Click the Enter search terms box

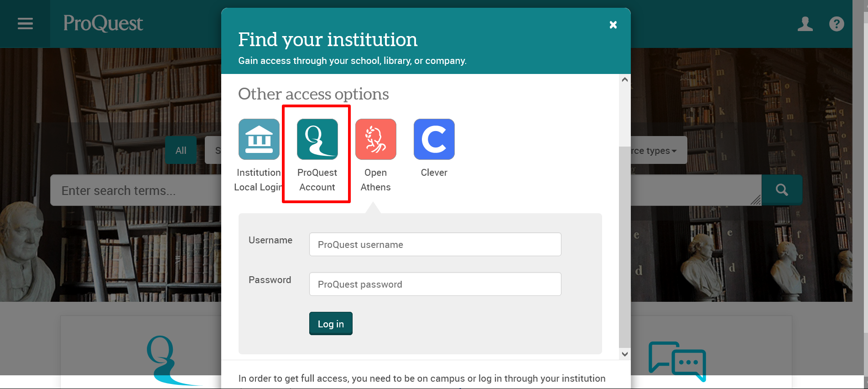click(x=135, y=190)
